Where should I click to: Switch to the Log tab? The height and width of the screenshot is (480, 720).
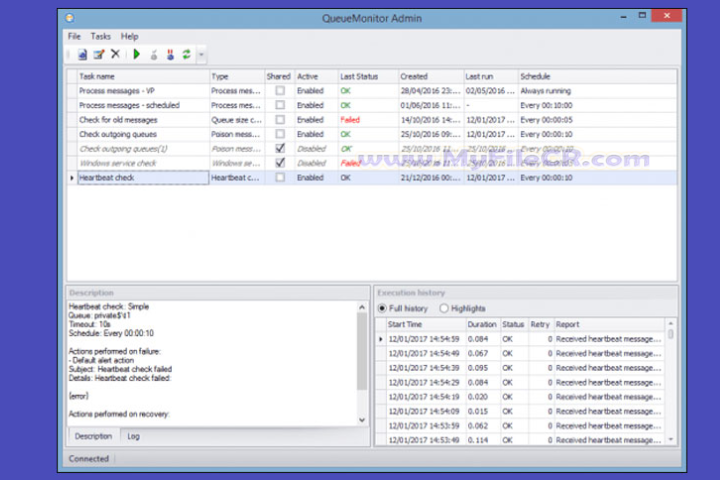coord(134,436)
